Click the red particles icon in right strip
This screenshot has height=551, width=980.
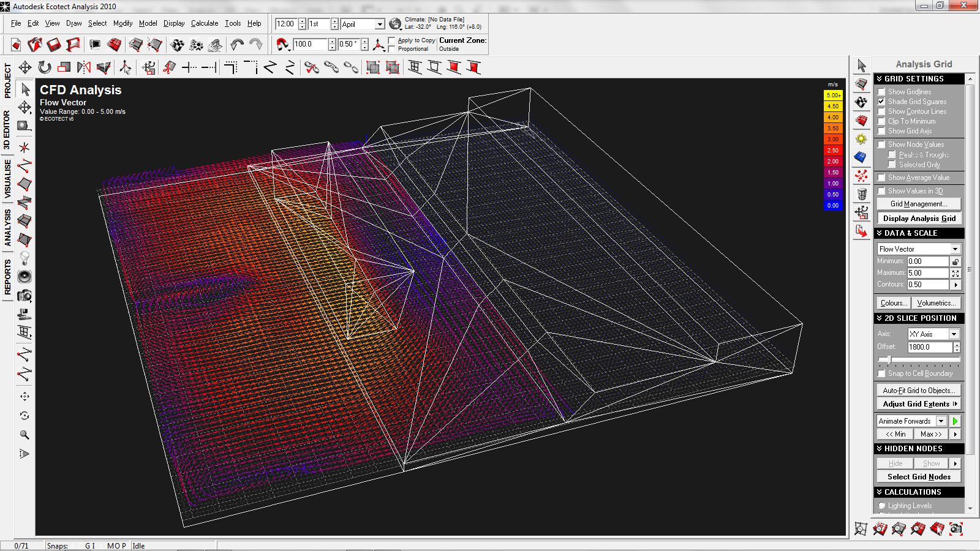coord(862,176)
